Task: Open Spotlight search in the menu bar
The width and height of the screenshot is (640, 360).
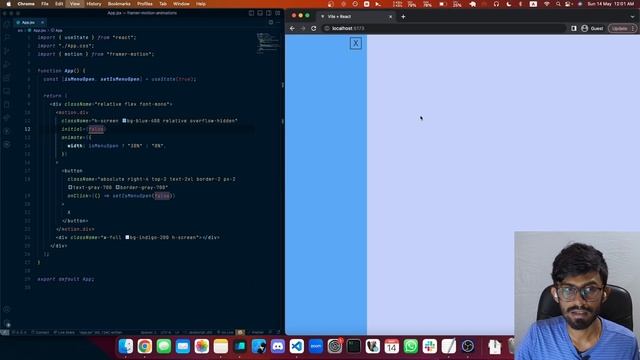Action: (x=558, y=4)
